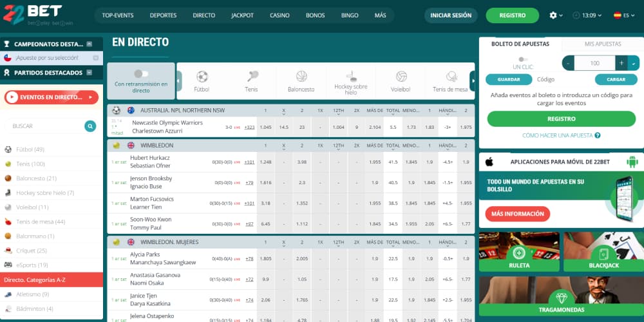Viewport: 644px width, 322px height.
Task: Open the Ruleta casino thumbnail
Action: tap(519, 252)
